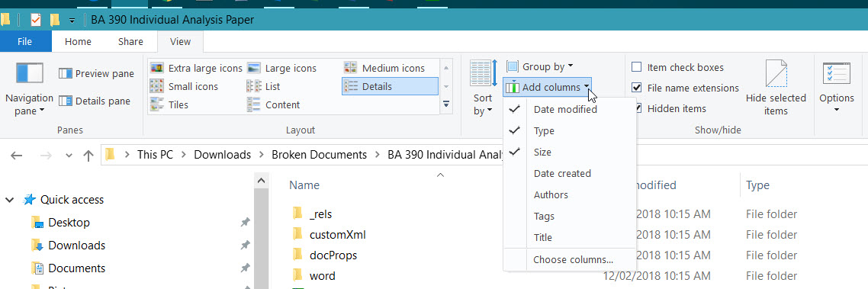This screenshot has width=868, height=289.
Task: Uncheck File name extensions
Action: [685, 88]
